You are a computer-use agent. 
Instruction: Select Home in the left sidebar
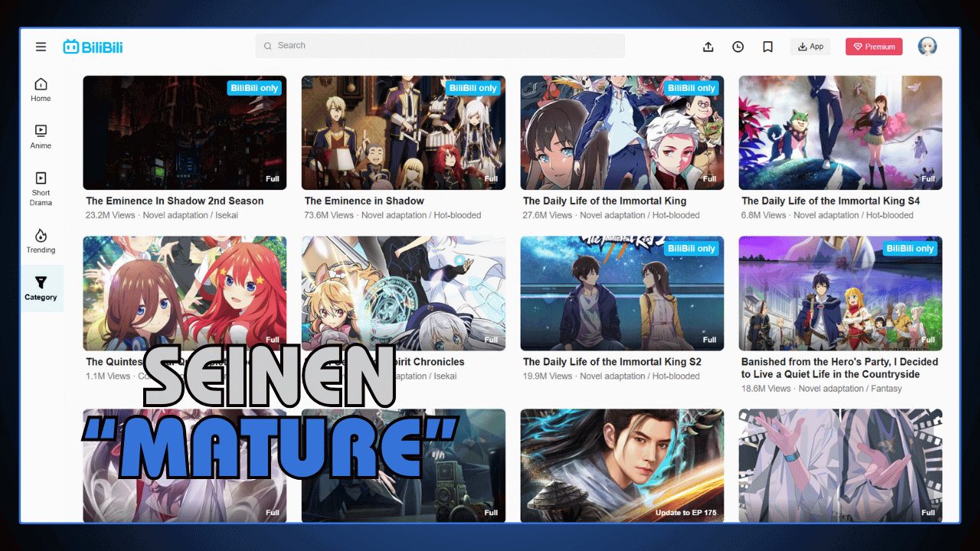click(40, 88)
